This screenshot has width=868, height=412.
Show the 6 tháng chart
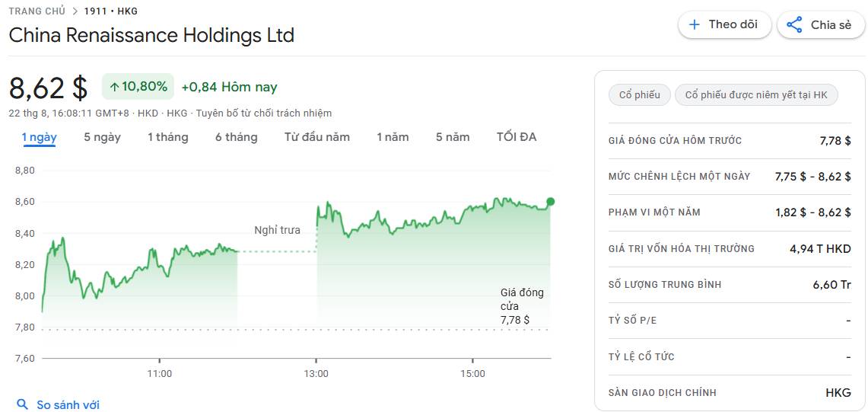click(237, 137)
